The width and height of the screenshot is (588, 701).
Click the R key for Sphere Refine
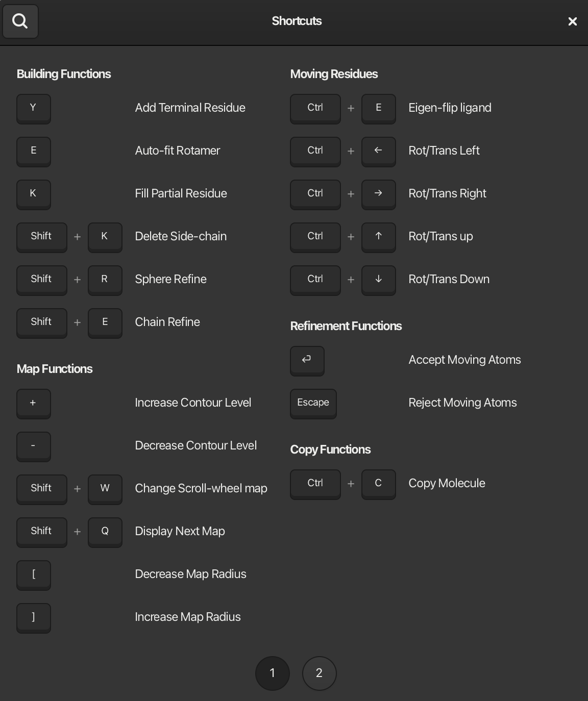(105, 280)
